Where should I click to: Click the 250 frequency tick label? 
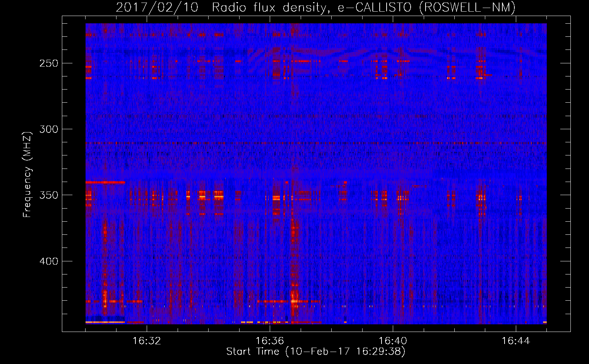(49, 63)
